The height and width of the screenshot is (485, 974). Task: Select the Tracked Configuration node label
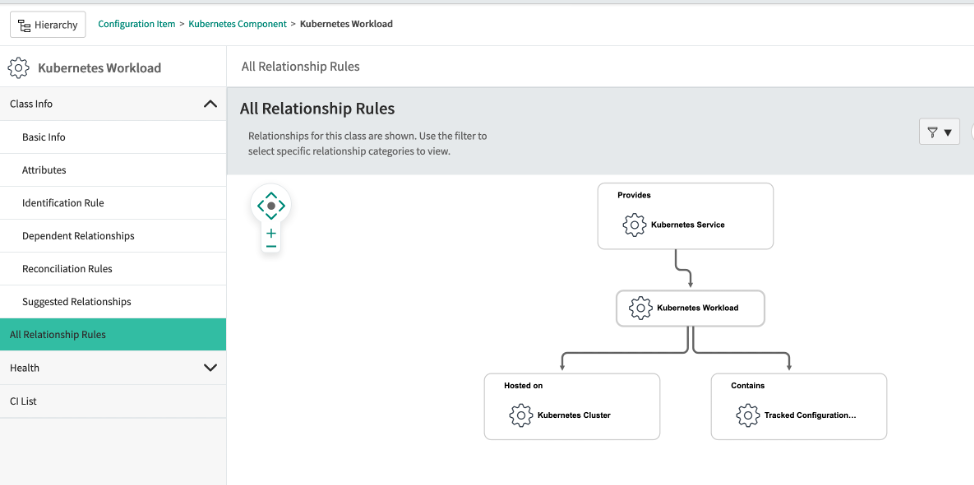click(x=810, y=415)
